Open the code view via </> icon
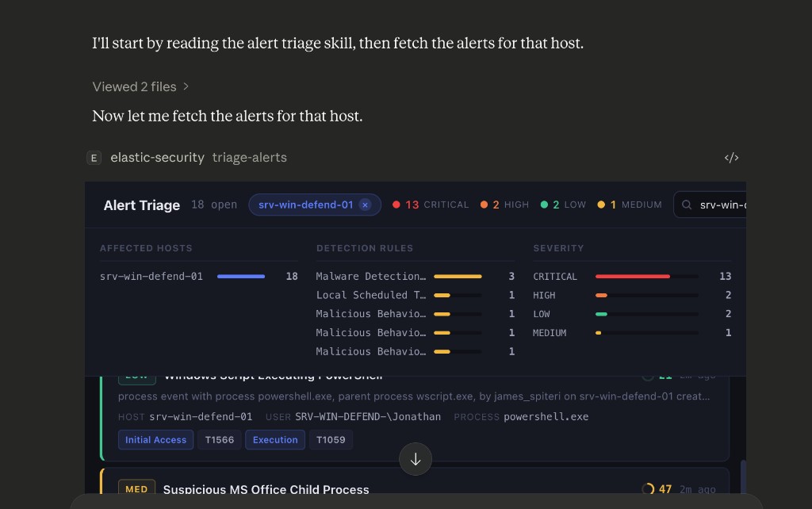 point(731,158)
